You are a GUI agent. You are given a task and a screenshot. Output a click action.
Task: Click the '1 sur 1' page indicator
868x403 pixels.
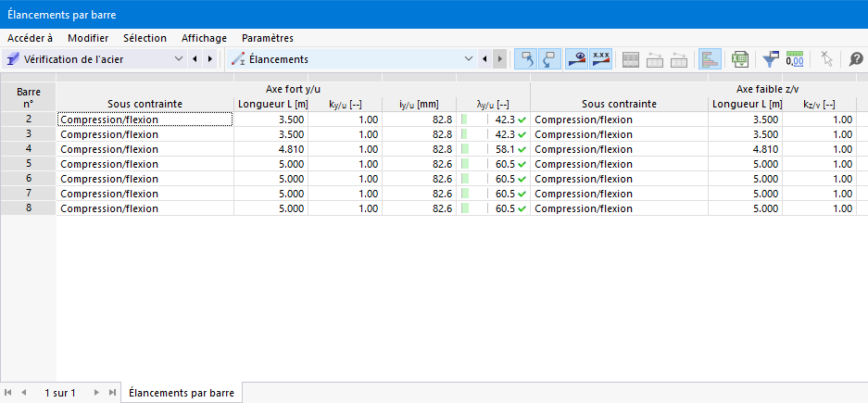click(x=60, y=393)
